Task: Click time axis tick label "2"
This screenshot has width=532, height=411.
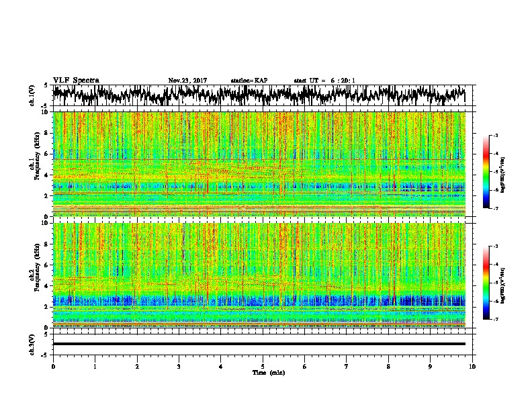Action: coord(137,367)
